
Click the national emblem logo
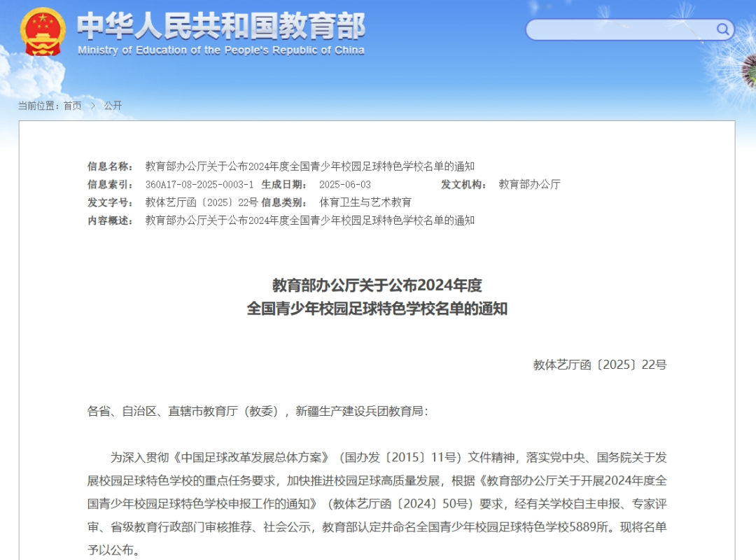click(x=43, y=32)
